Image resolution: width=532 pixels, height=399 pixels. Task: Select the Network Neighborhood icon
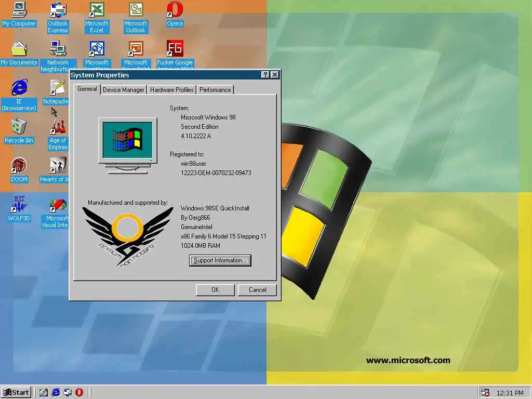tap(58, 56)
